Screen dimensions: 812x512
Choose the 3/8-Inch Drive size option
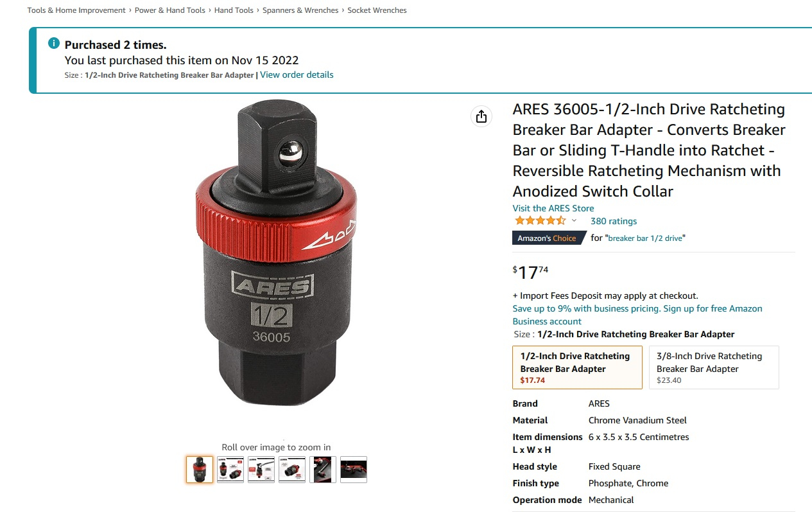pyautogui.click(x=714, y=367)
